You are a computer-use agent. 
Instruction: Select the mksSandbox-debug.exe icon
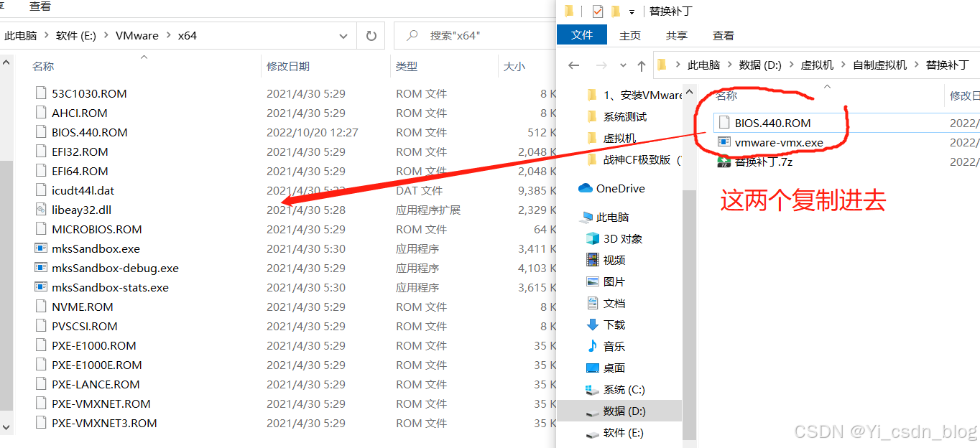point(40,268)
